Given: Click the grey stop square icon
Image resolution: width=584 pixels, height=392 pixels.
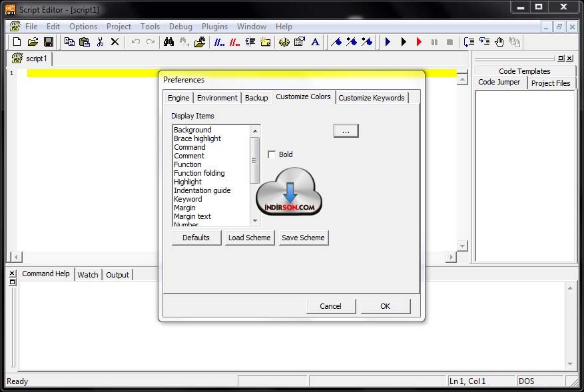Looking at the screenshot, I should tap(449, 42).
